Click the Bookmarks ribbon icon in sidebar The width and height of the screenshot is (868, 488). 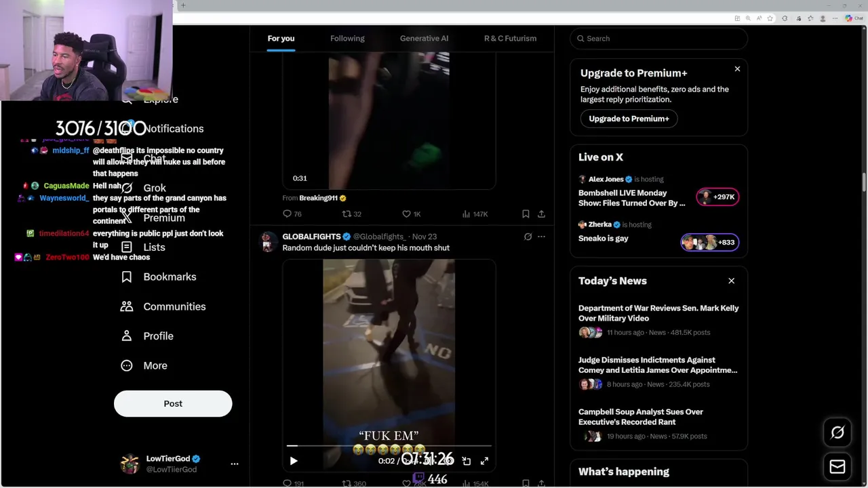click(127, 277)
